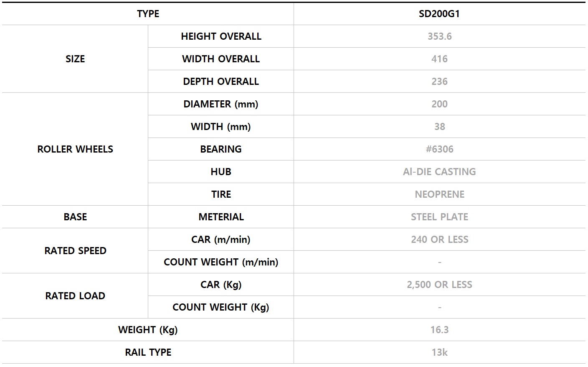Select the #6306 bearing value
Screen dimensions: 588x367
(x=439, y=149)
